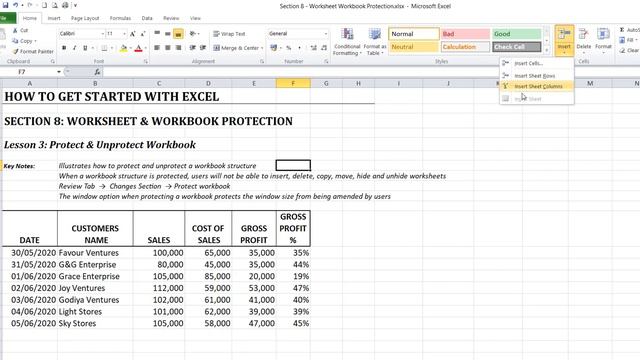Click Decrease Decimal icon
The height and width of the screenshot is (360, 640).
click(324, 48)
